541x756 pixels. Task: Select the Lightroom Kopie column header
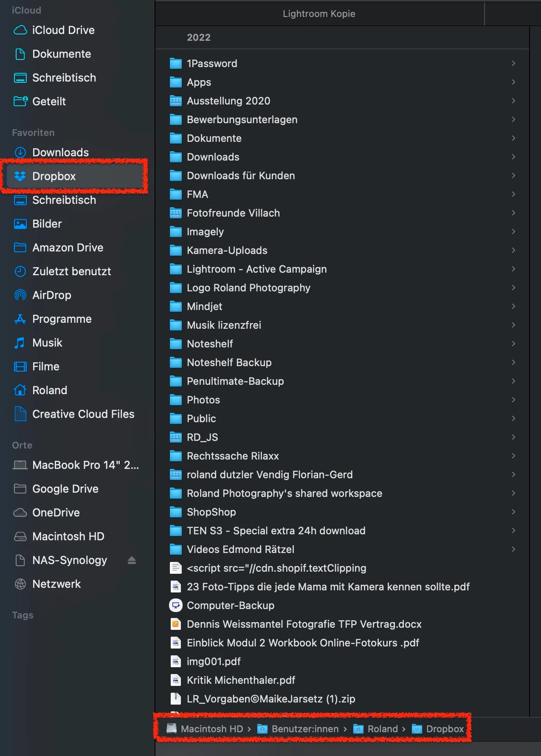pos(319,14)
